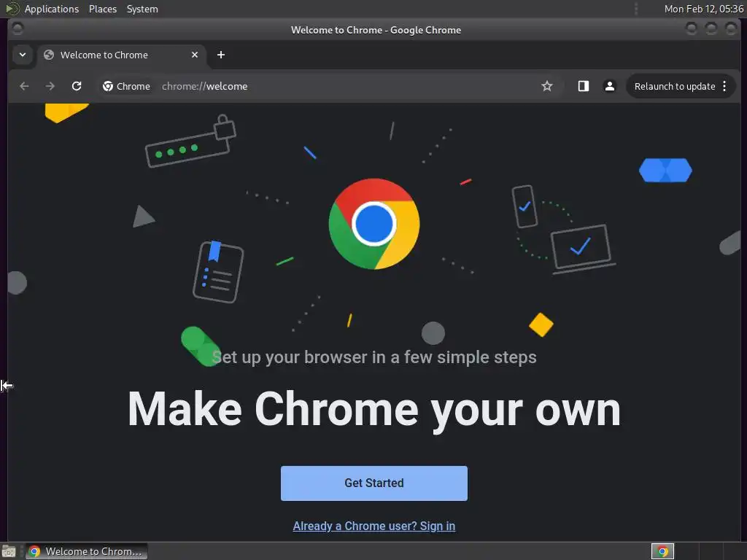The width and height of the screenshot is (747, 560).
Task: Open the Places menu
Action: 103,9
